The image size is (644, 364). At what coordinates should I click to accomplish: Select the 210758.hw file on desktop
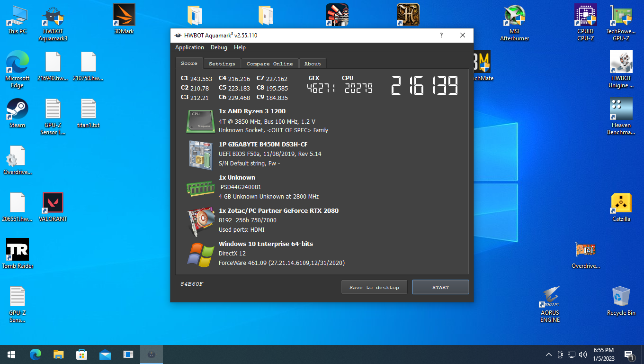click(89, 66)
